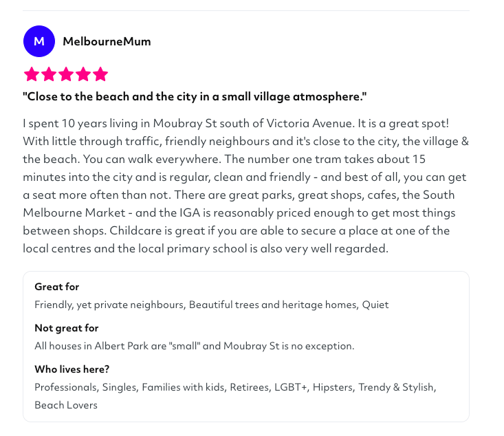Click the second pink rating star
504x436 pixels.
[49, 74]
